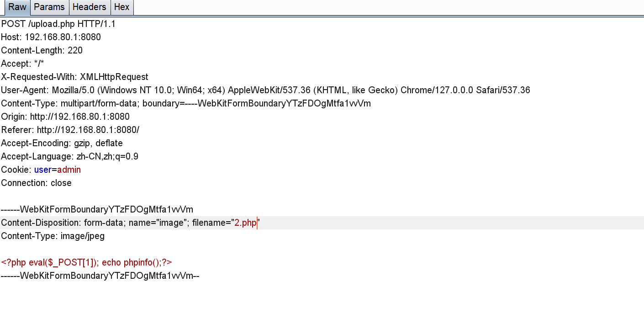The height and width of the screenshot is (335, 644).
Task: Click the closing WebKitFormBoundary line ending with --
Action: (100, 276)
